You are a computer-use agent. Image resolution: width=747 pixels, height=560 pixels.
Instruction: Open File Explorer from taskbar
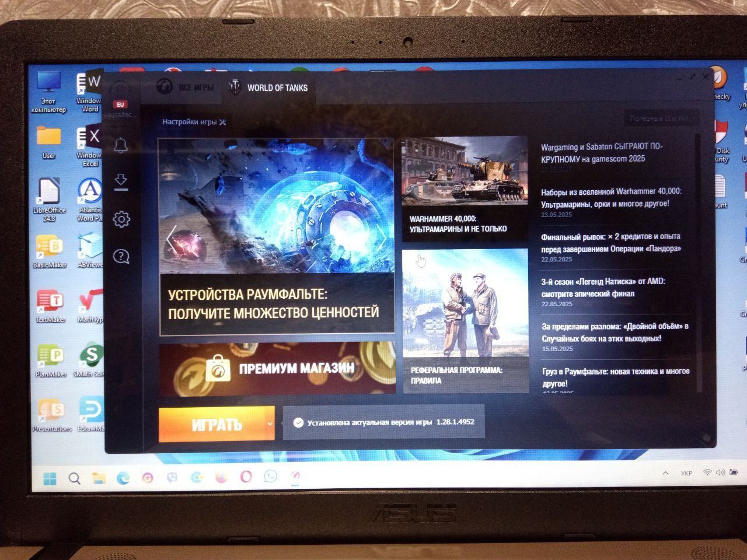[99, 478]
